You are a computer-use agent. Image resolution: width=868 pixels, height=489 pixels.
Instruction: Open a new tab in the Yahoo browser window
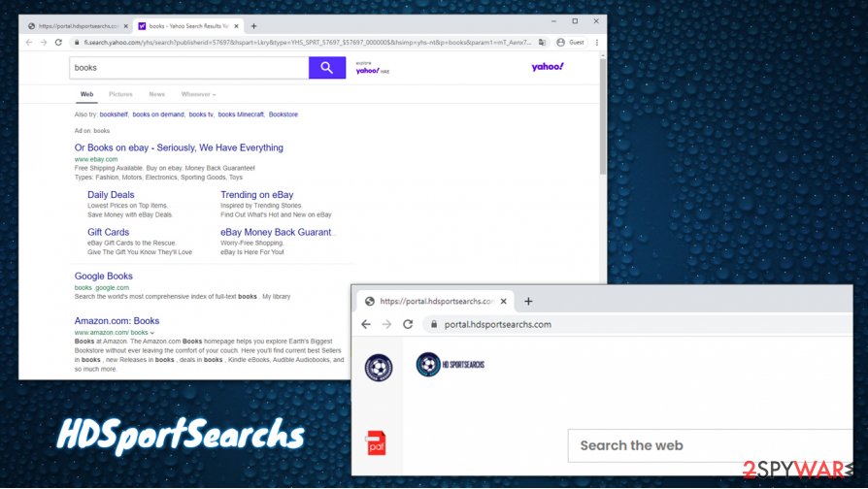click(x=253, y=26)
